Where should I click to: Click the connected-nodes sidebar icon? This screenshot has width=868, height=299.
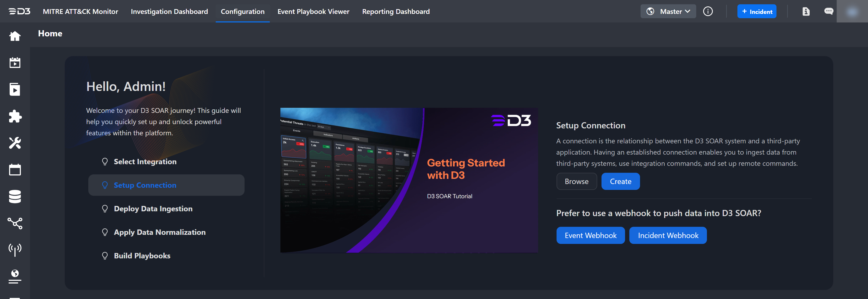(x=15, y=223)
